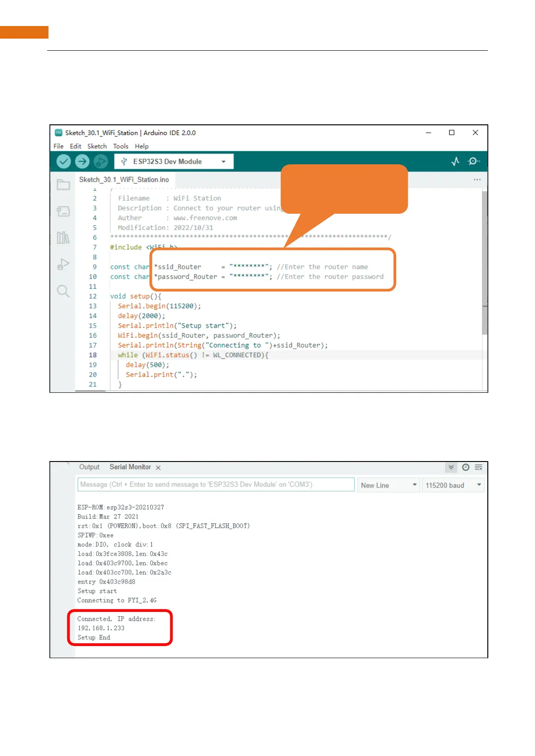Click line number 18 in the gutter

tap(93, 355)
